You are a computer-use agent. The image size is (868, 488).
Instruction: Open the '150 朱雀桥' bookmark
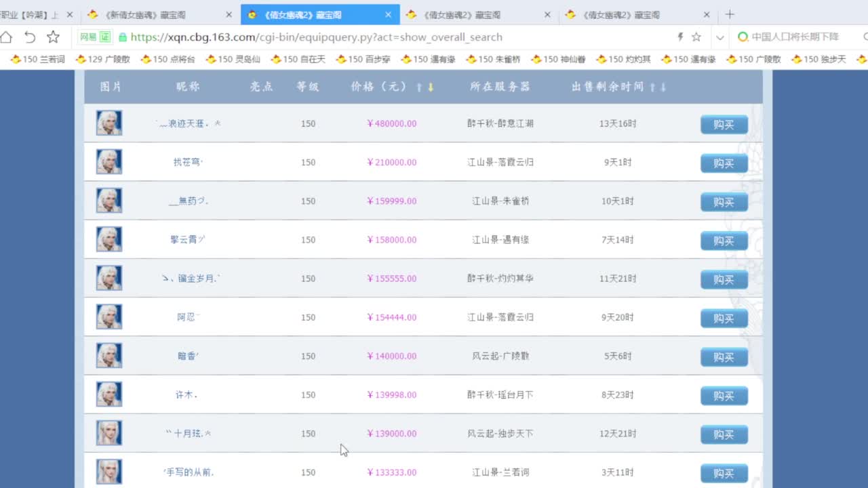pyautogui.click(x=493, y=59)
